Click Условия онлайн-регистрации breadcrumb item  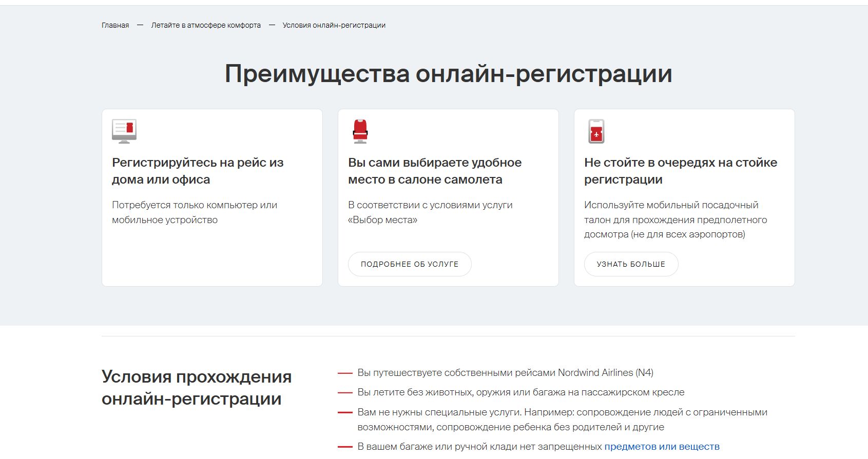[x=334, y=25]
